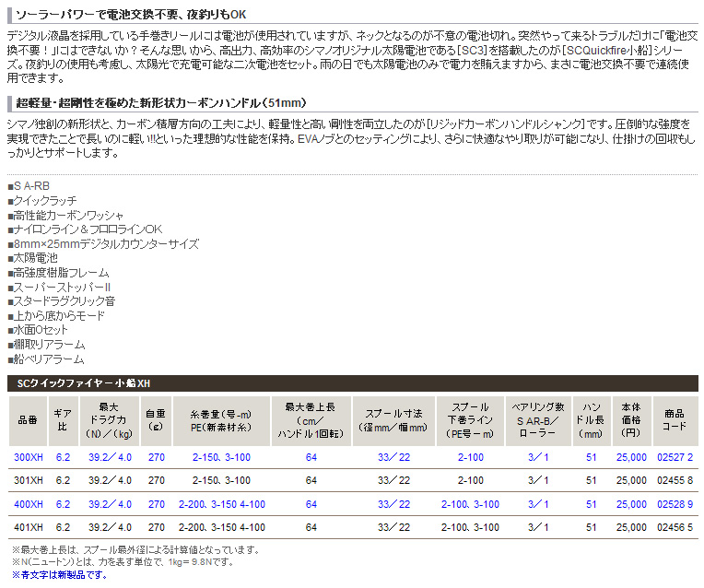The image size is (704, 588).
Task: Select the feature line 船べりアラーム
Action: (x=46, y=359)
